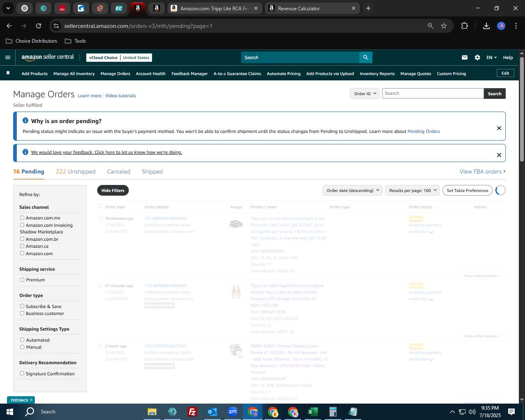Open the Pending Orders help link
The height and width of the screenshot is (420, 525).
click(x=423, y=131)
